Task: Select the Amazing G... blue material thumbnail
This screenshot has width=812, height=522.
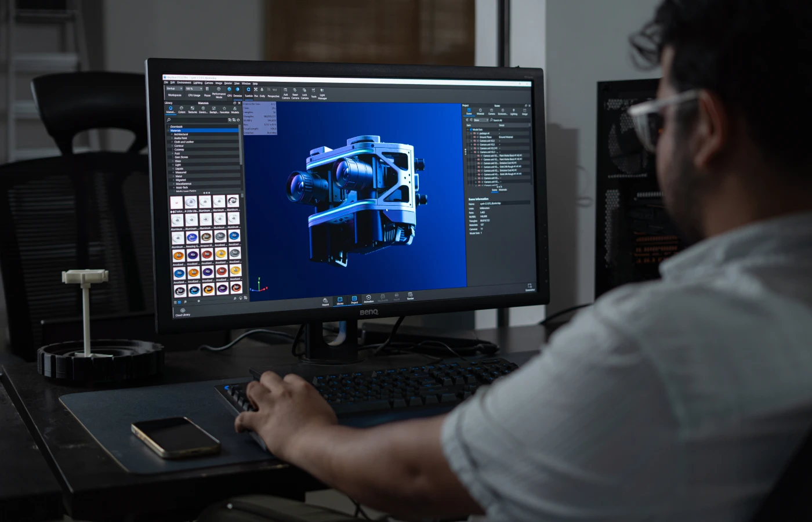Action: click(192, 238)
